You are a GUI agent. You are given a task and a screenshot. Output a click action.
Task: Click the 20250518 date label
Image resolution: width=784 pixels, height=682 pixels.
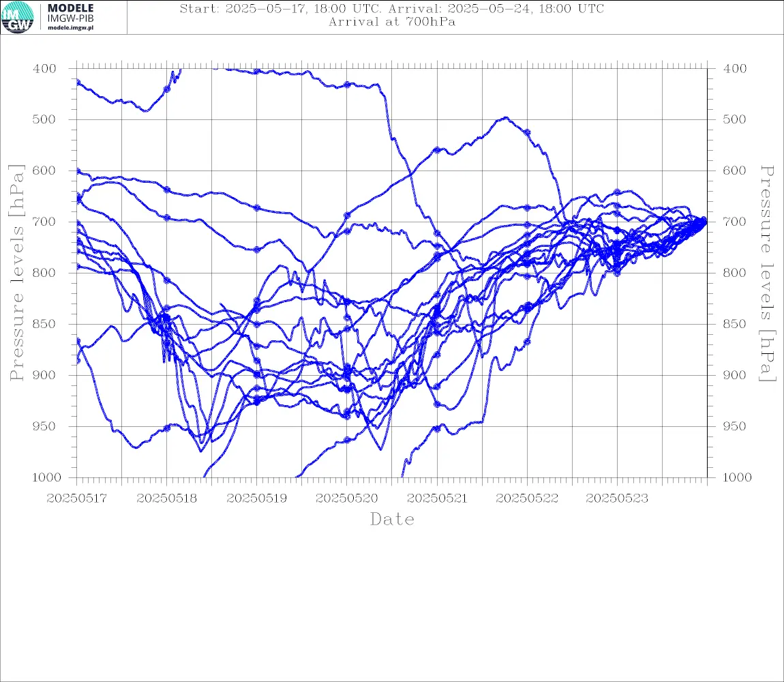167,499
